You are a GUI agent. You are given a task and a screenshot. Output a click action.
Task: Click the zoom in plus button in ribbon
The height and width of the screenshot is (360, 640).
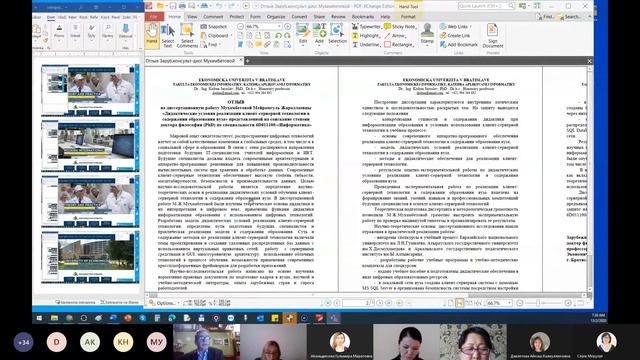pos(287,27)
